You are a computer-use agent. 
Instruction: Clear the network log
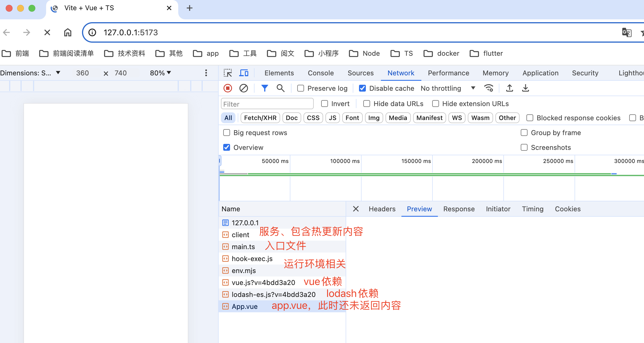pyautogui.click(x=243, y=88)
